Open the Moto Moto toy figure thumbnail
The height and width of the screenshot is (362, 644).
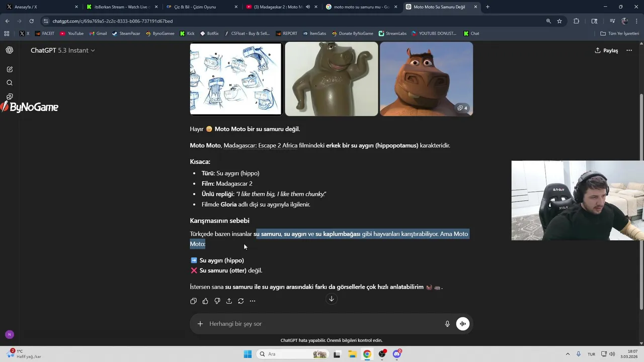[x=331, y=79]
